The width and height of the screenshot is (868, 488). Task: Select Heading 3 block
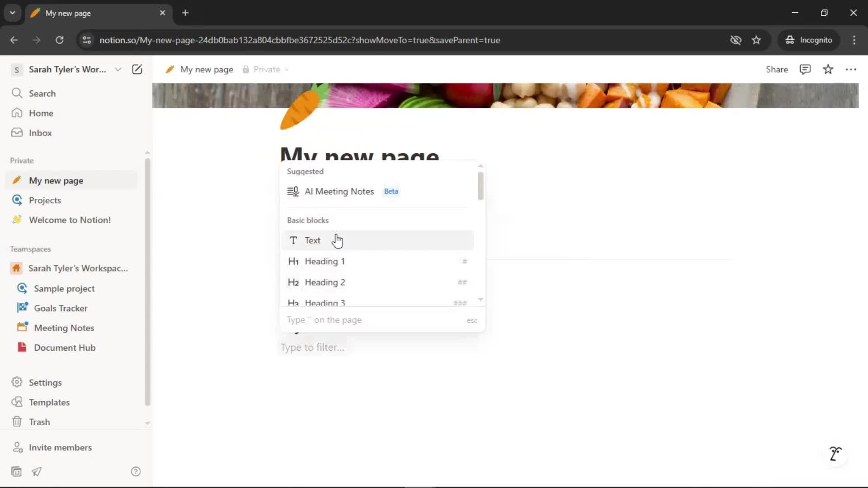pyautogui.click(x=378, y=302)
